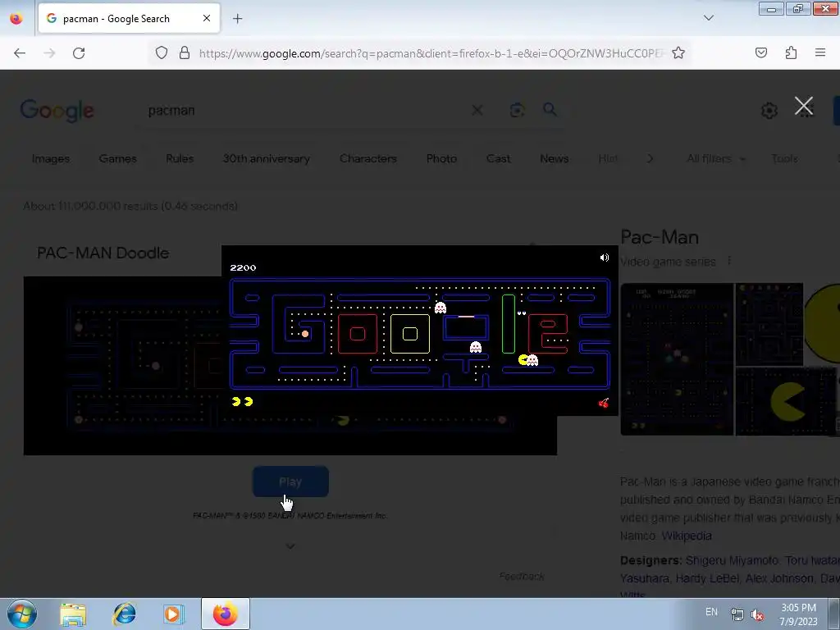Click the Feedback link

tap(522, 577)
